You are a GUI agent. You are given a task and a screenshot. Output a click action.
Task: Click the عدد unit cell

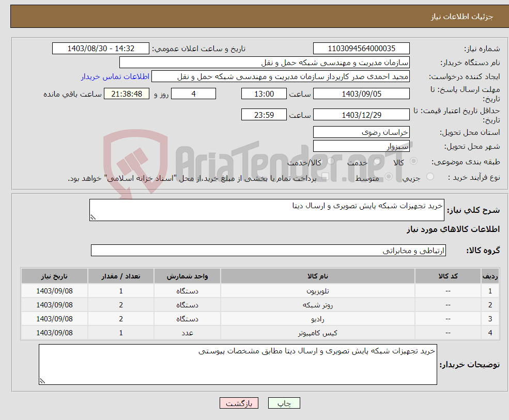[x=187, y=333]
